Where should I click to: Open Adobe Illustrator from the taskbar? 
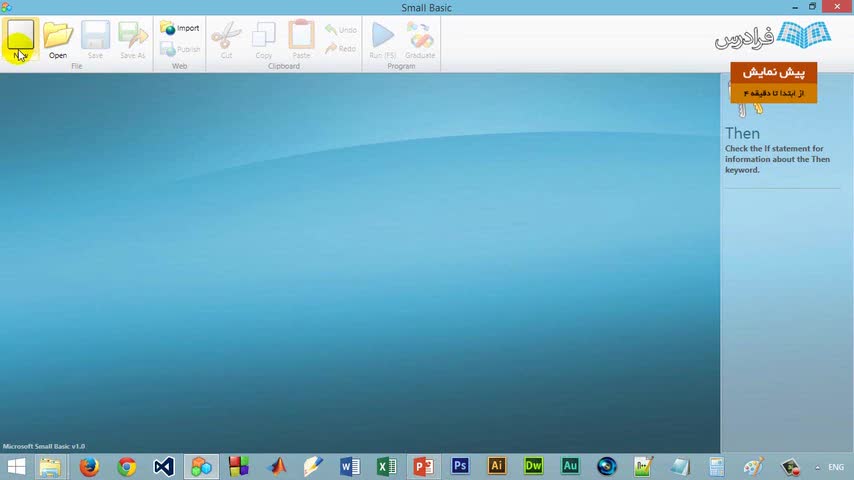[497, 466]
